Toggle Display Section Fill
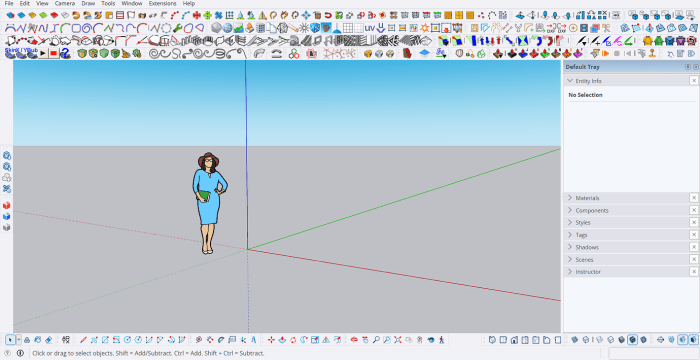This screenshot has height=360, width=700. point(693,340)
